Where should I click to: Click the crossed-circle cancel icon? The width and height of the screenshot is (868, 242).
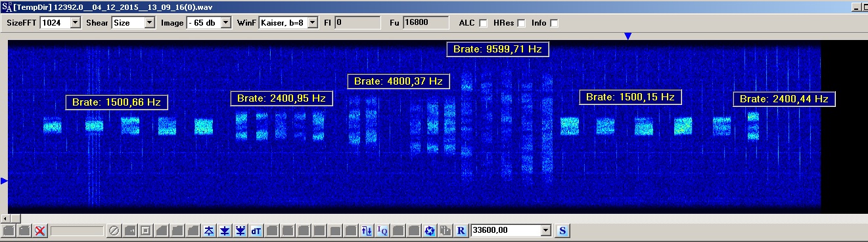pyautogui.click(x=114, y=231)
